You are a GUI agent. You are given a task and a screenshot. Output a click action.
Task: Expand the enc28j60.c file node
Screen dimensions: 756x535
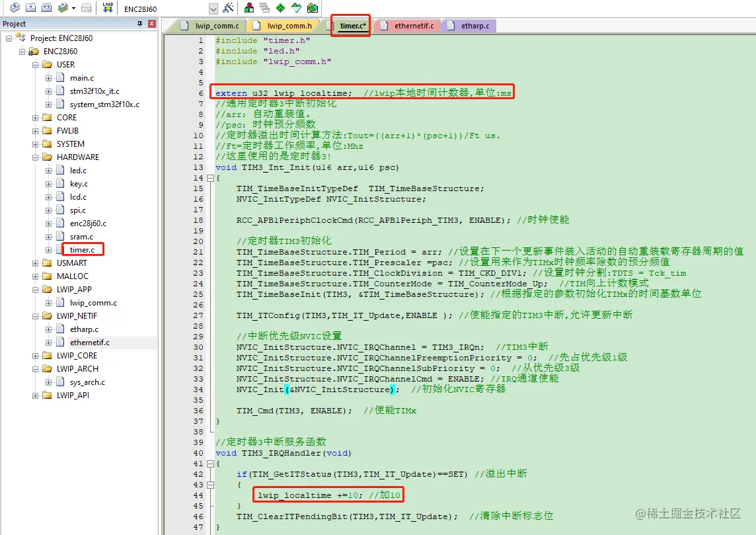48,224
